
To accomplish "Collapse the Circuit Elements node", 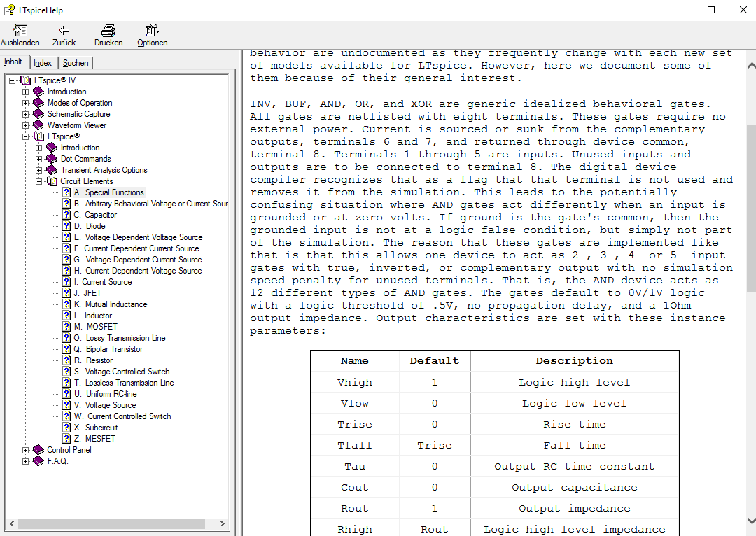I will (39, 181).
